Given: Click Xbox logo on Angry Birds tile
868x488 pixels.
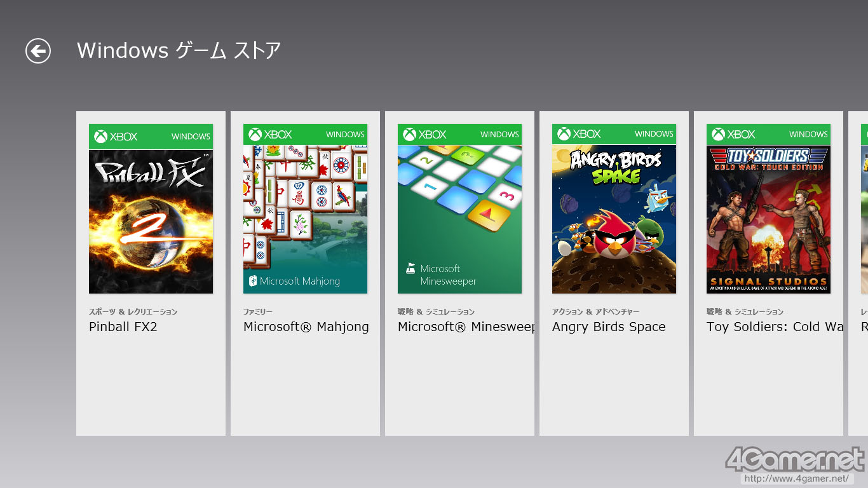Looking at the screenshot, I should (579, 133).
